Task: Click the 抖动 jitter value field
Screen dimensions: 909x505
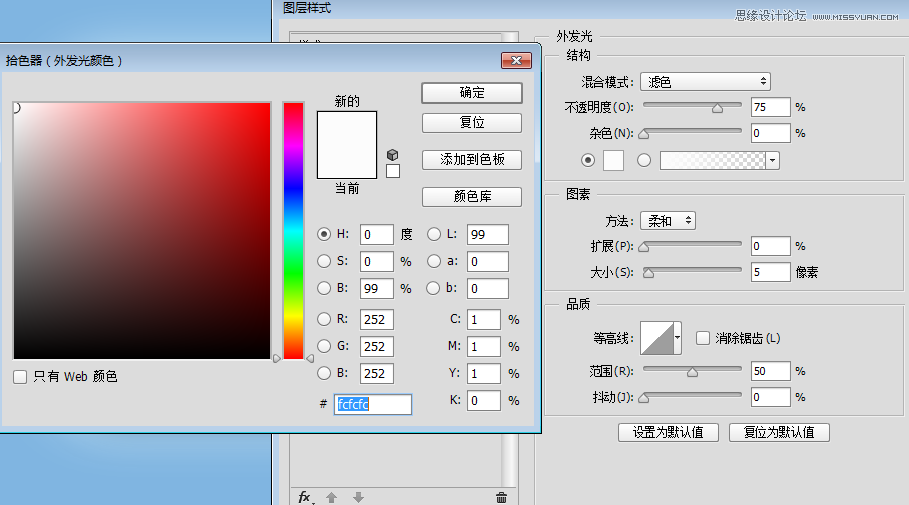Action: (x=770, y=397)
